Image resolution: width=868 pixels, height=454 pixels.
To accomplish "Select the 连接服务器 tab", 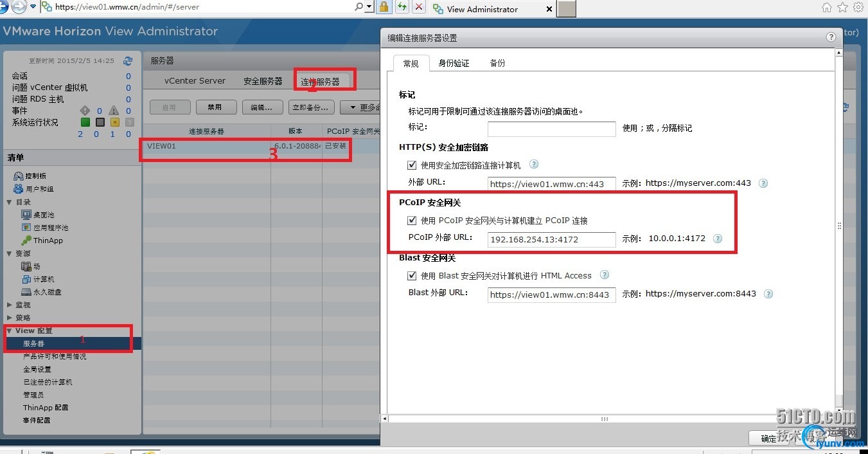I will [320, 82].
